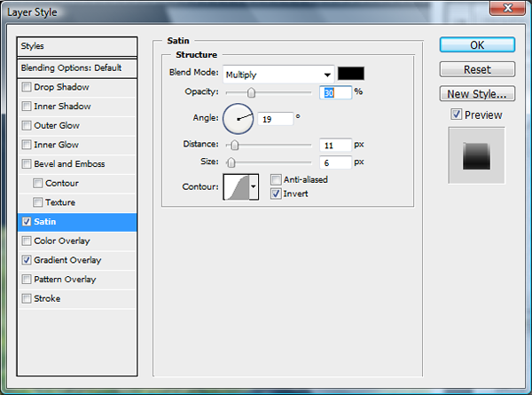Click the Angle degree input field

pyautogui.click(x=276, y=117)
